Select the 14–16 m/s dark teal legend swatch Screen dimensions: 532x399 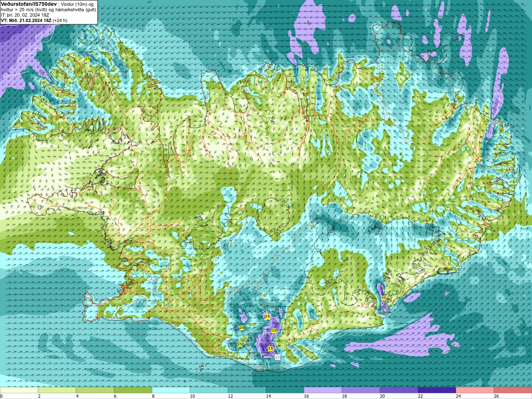pyautogui.click(x=285, y=390)
